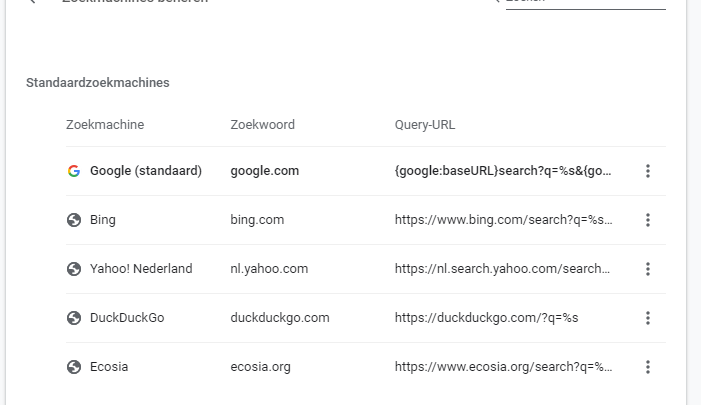Select the bing.com keyword entry

tap(257, 220)
